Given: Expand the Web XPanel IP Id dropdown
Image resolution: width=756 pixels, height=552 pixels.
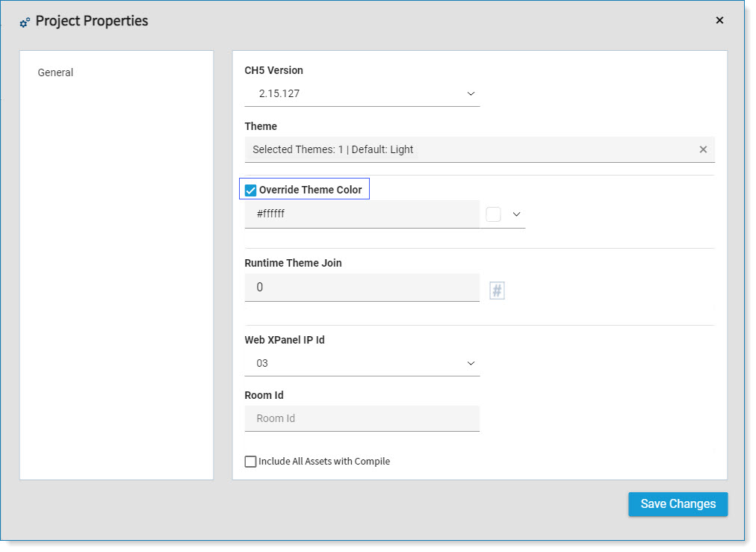Looking at the screenshot, I should click(x=362, y=364).
